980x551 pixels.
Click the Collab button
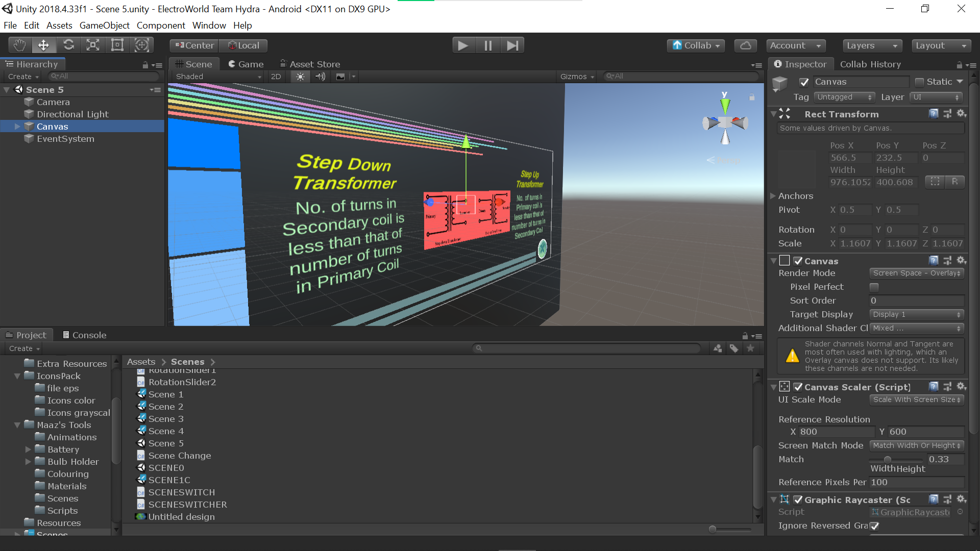pos(696,45)
